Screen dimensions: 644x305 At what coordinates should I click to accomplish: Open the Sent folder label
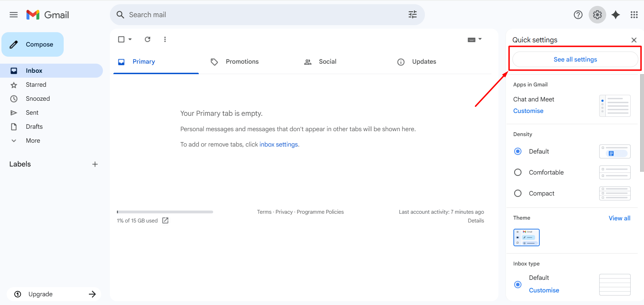[32, 113]
